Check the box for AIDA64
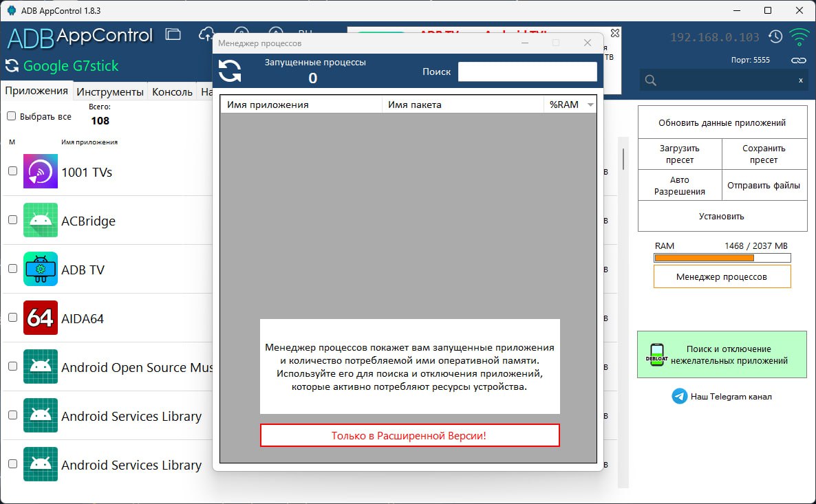This screenshot has width=816, height=504. (13, 318)
